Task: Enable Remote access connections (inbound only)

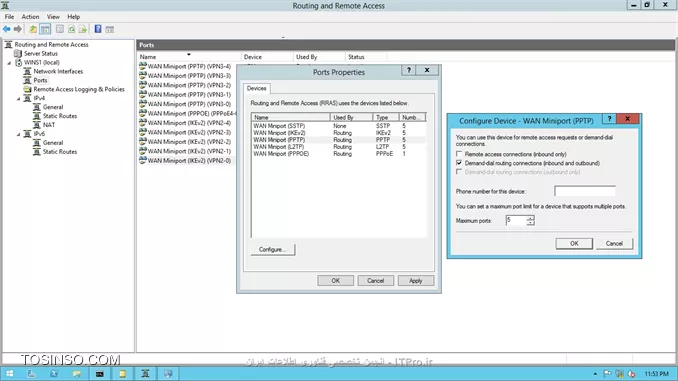Action: coord(459,154)
